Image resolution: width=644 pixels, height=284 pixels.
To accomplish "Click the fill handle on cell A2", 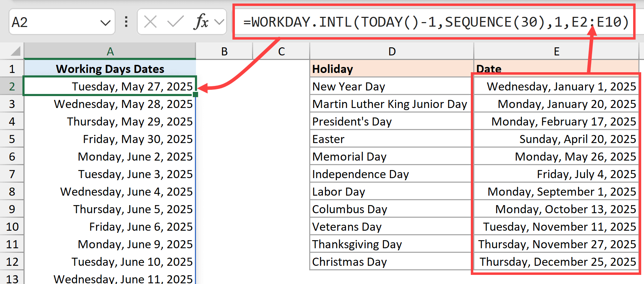I will pyautogui.click(x=195, y=95).
